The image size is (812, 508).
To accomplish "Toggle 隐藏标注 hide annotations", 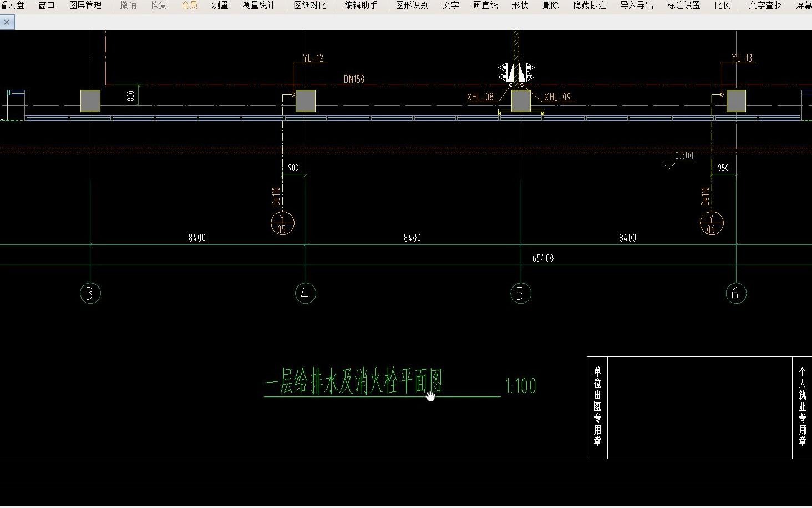I will [x=590, y=6].
